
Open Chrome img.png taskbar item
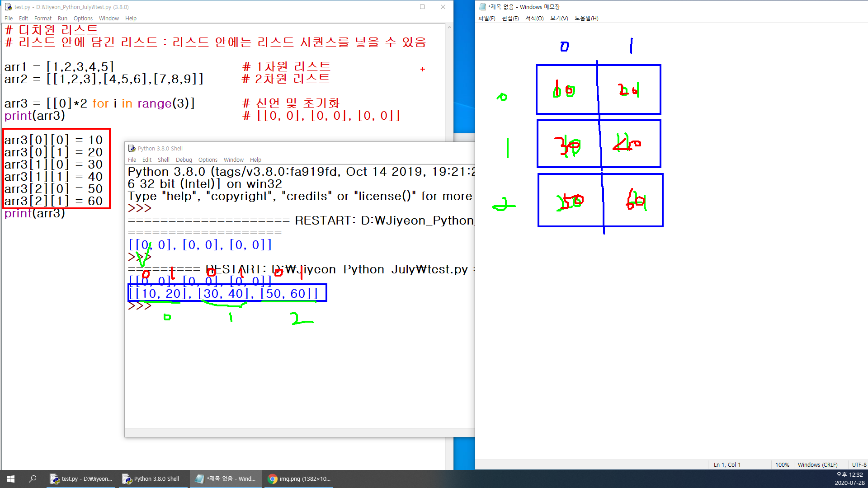(x=299, y=479)
